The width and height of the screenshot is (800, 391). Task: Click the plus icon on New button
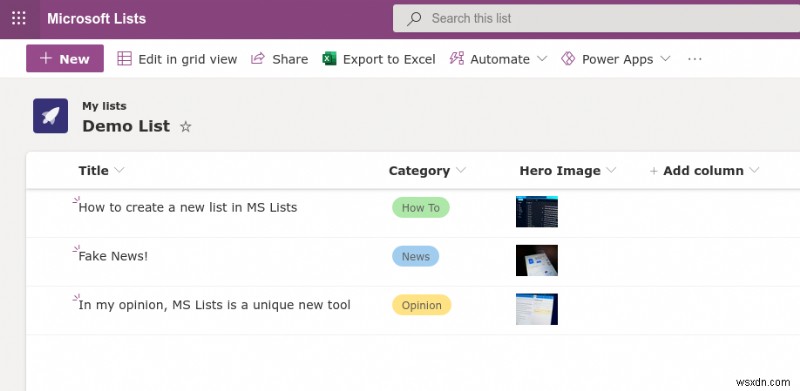pos(46,58)
